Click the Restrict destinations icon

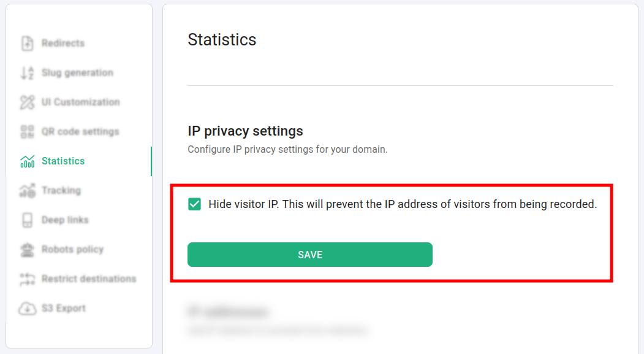pyautogui.click(x=27, y=279)
